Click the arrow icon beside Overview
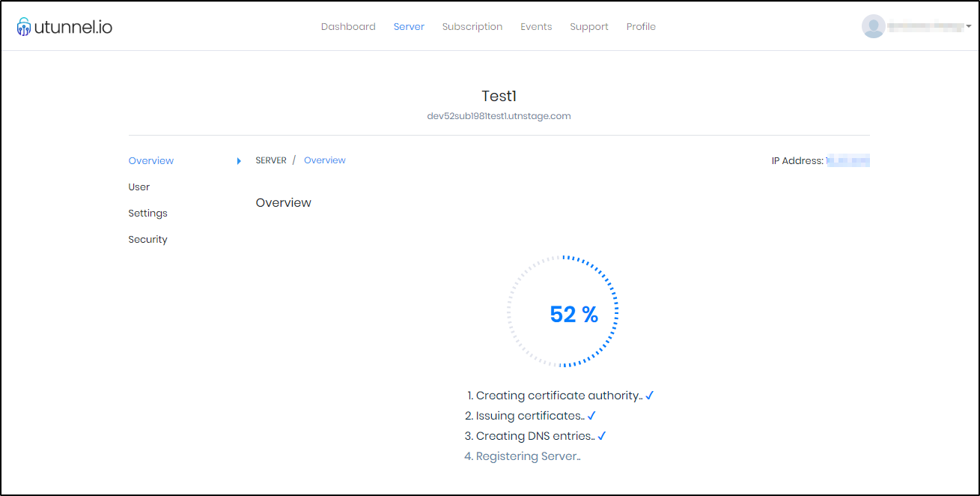This screenshot has height=496, width=980. point(239,160)
